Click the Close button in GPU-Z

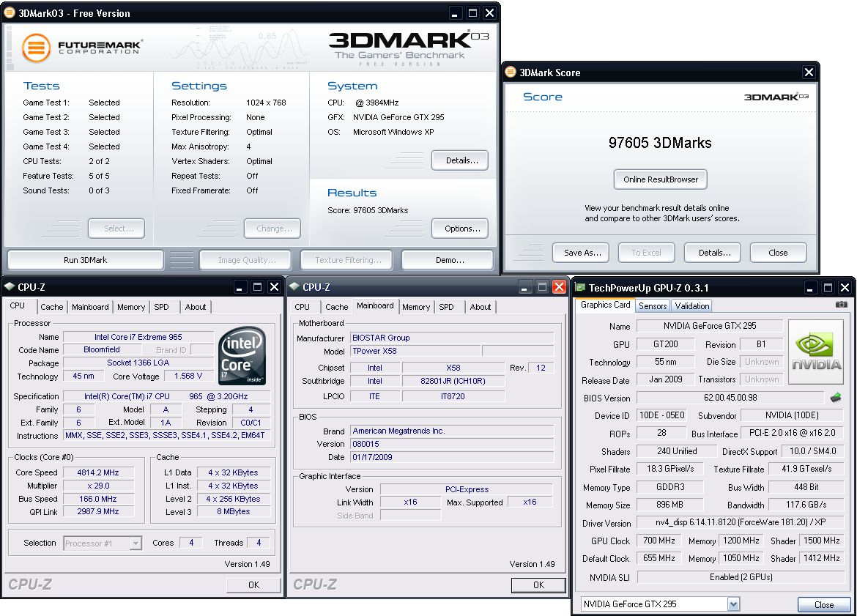coord(823,604)
